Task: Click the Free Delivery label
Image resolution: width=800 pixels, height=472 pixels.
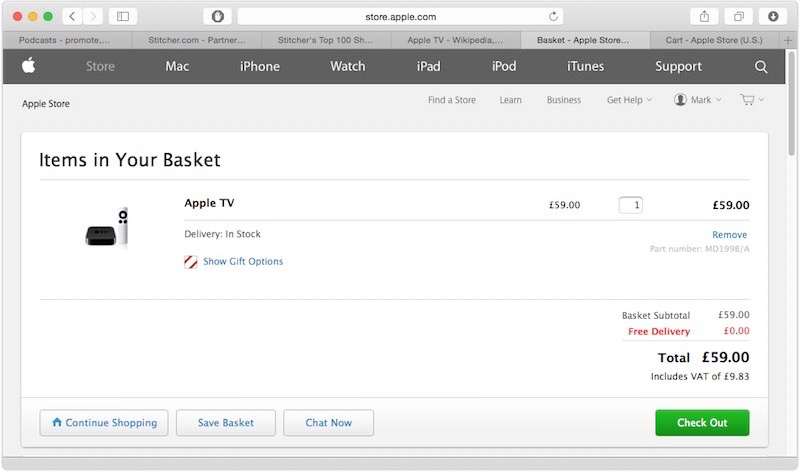Action: [x=659, y=332]
